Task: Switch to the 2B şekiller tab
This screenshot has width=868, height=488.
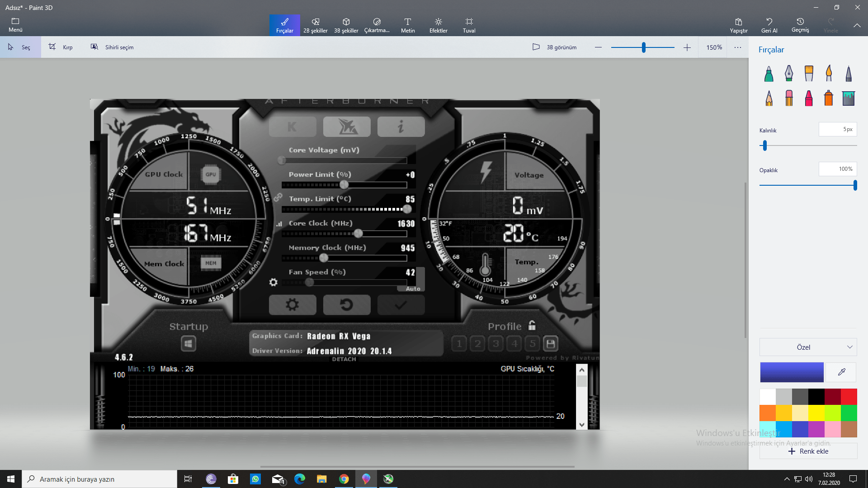Action: [x=315, y=25]
